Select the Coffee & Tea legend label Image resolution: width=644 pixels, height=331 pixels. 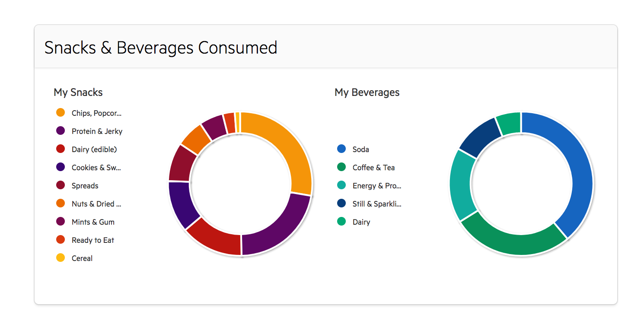coord(373,168)
